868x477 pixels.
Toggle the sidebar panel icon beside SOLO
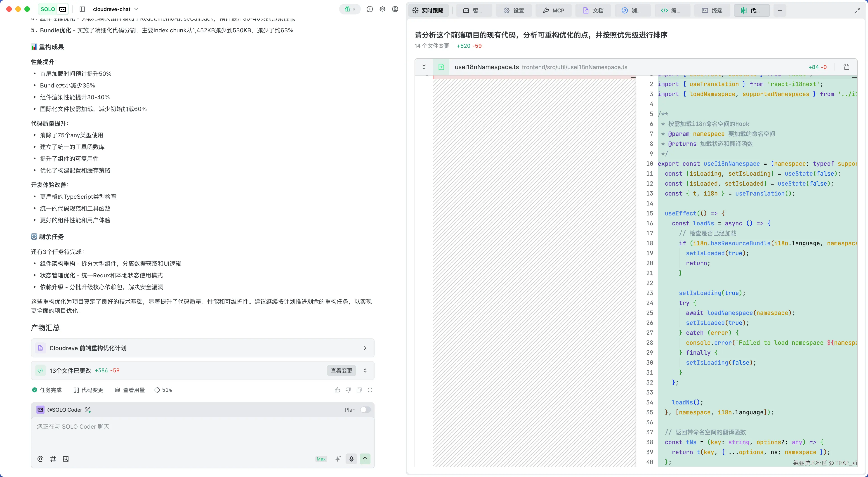click(x=82, y=9)
